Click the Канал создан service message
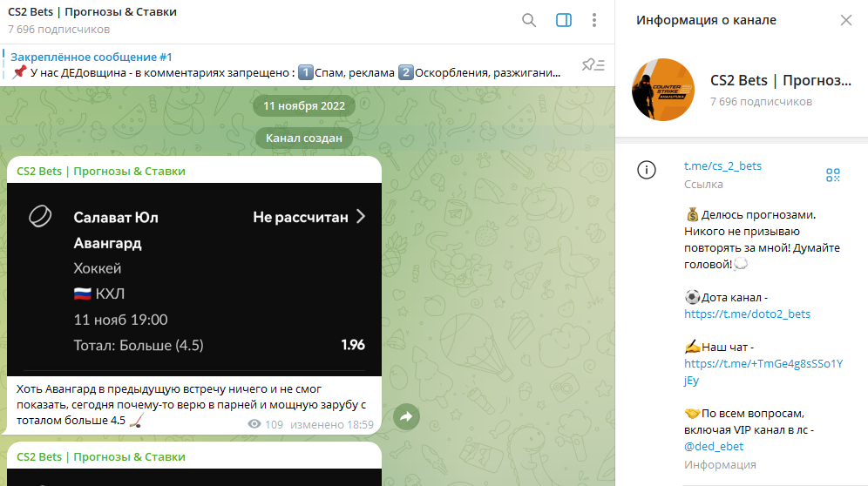The image size is (868, 486). pos(304,138)
